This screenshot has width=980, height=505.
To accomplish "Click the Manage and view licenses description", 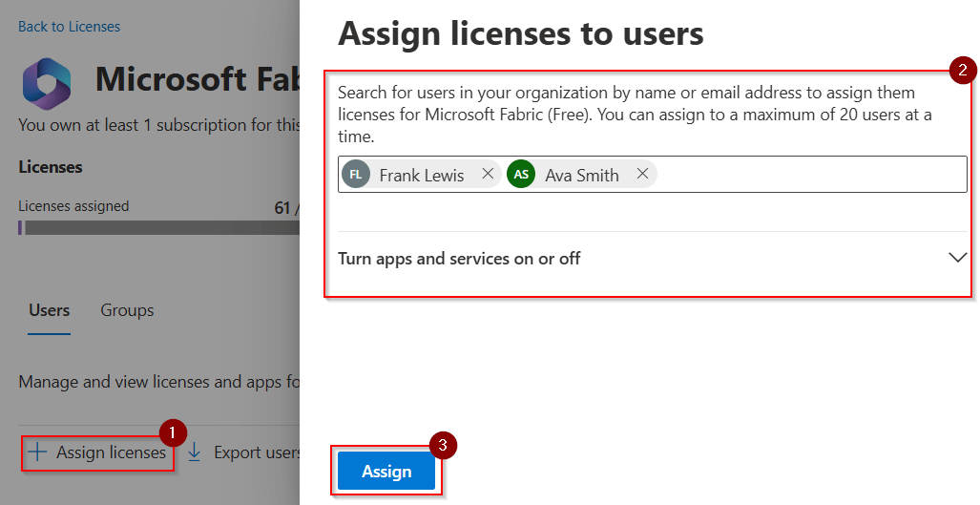I will (158, 382).
